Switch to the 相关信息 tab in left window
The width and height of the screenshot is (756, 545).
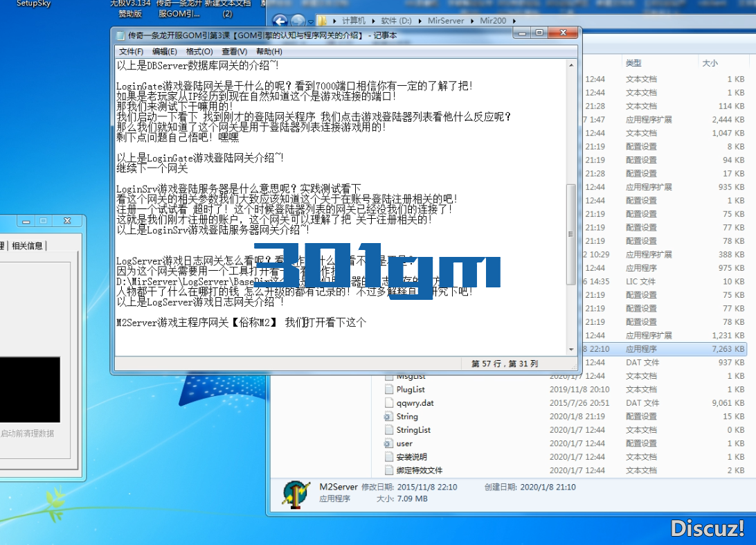pyautogui.click(x=27, y=246)
